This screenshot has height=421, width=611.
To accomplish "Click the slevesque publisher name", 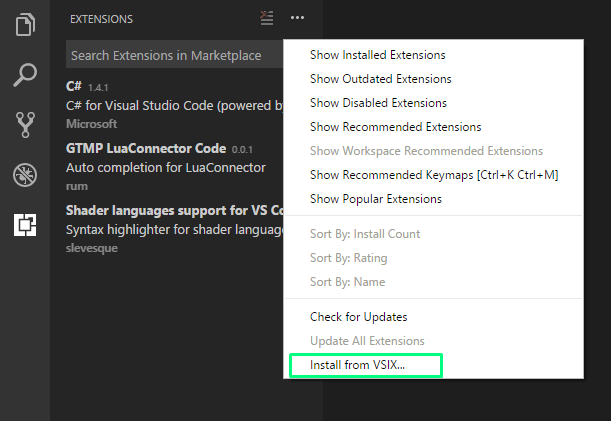I will 92,248.
